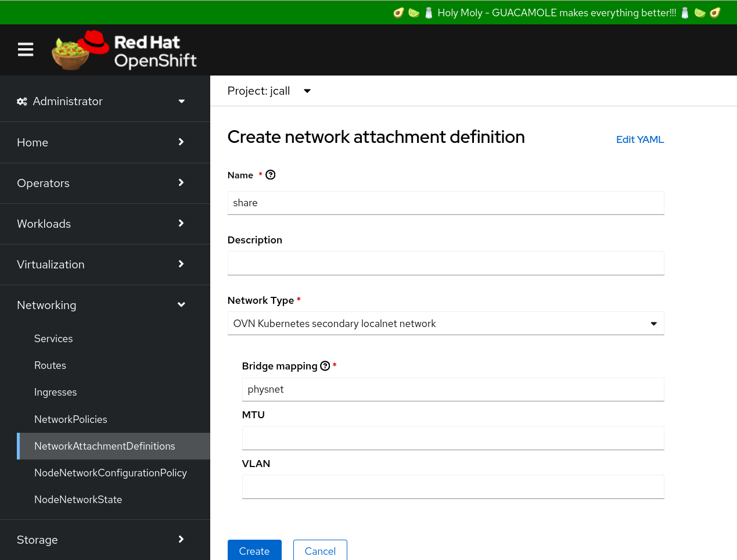Click into the Description text field

(445, 263)
